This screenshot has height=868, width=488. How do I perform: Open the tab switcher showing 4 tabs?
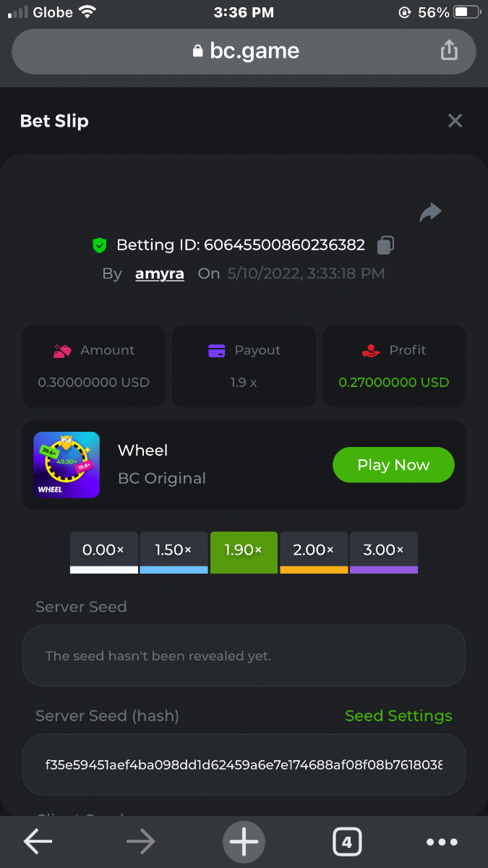coord(347,842)
